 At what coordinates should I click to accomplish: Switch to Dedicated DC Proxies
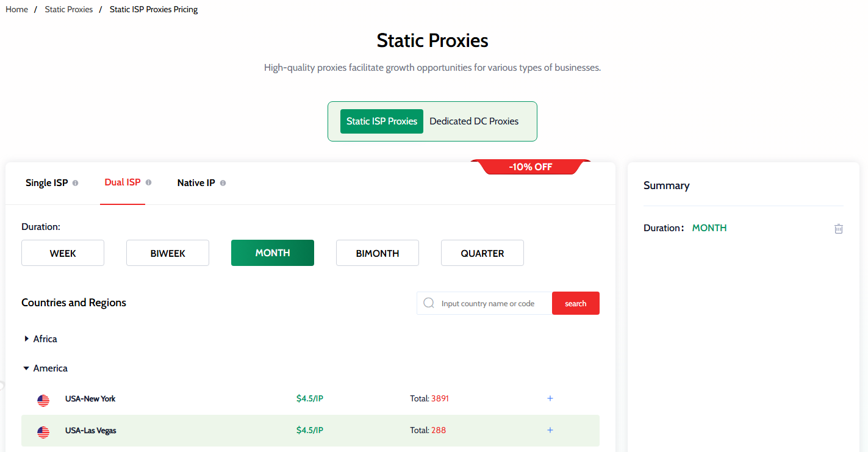[x=474, y=121]
